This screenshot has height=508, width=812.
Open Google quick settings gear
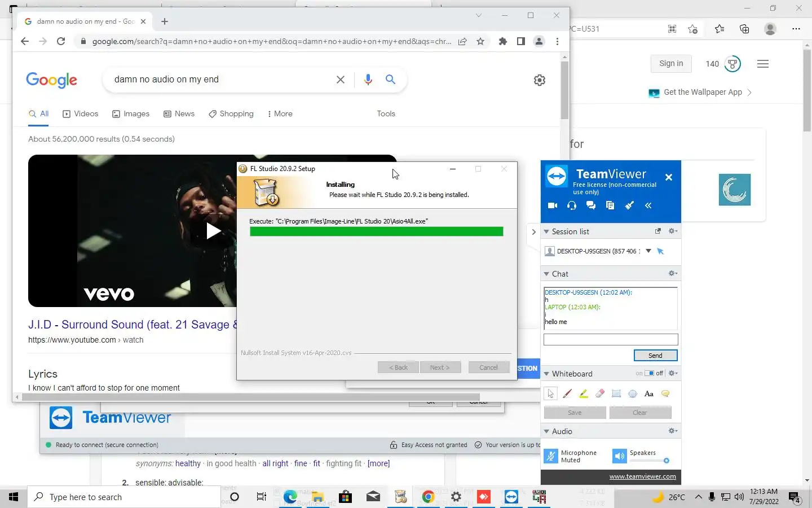click(540, 80)
